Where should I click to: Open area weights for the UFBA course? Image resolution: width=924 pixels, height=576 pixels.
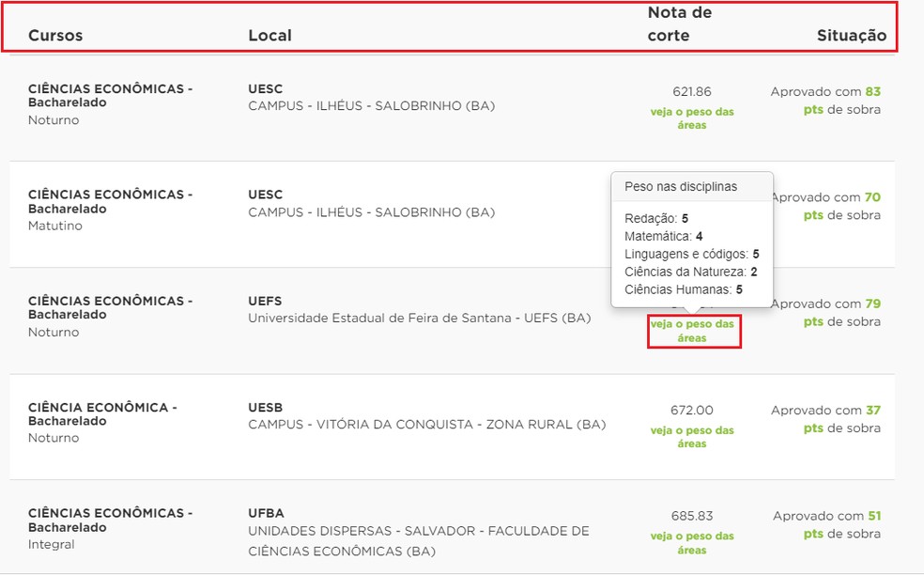pos(694,542)
